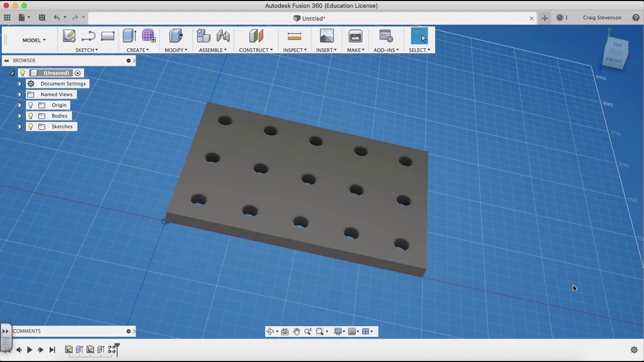
Task: Click the Joint assemble icon
Action: tap(223, 36)
